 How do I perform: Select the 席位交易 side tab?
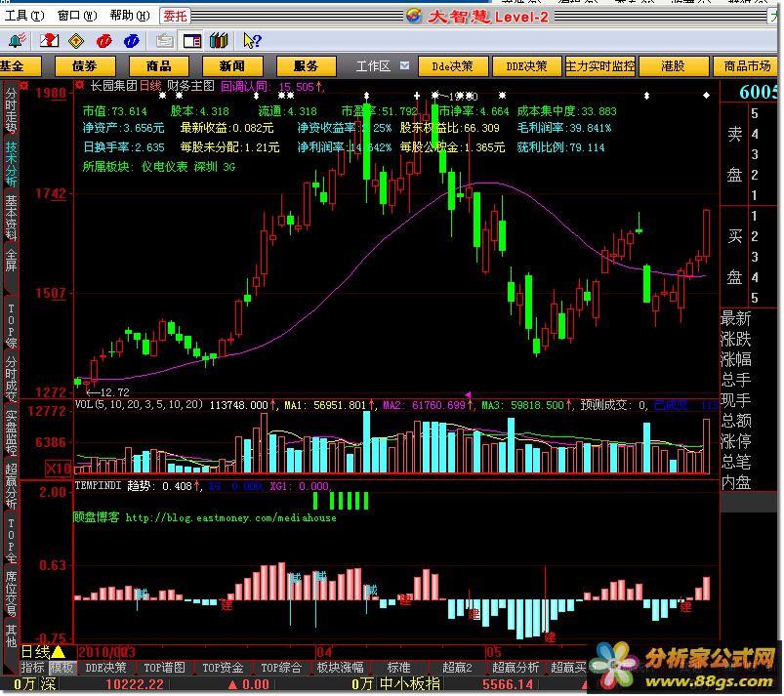pos(11,594)
